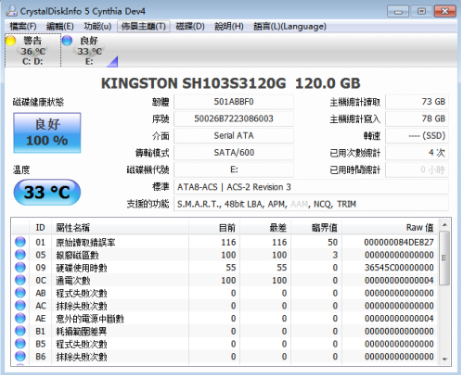Click the 33 °C temperature button

tap(47, 192)
